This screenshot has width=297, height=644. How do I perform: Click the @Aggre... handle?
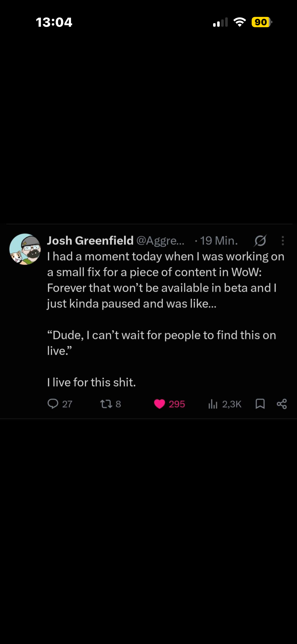160,241
